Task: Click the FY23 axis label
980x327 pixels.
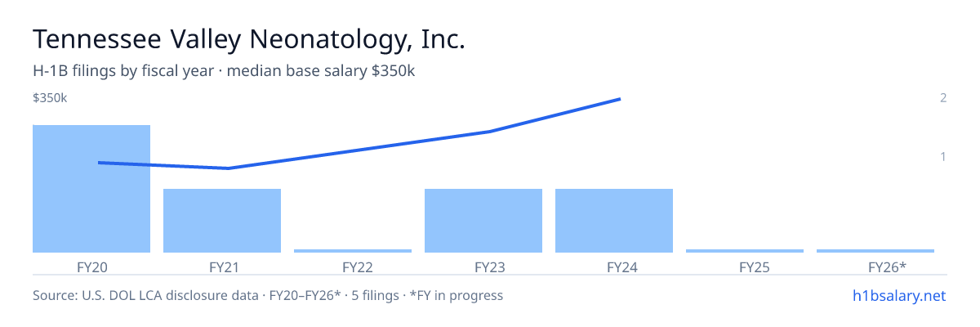Action: pyautogui.click(x=483, y=267)
